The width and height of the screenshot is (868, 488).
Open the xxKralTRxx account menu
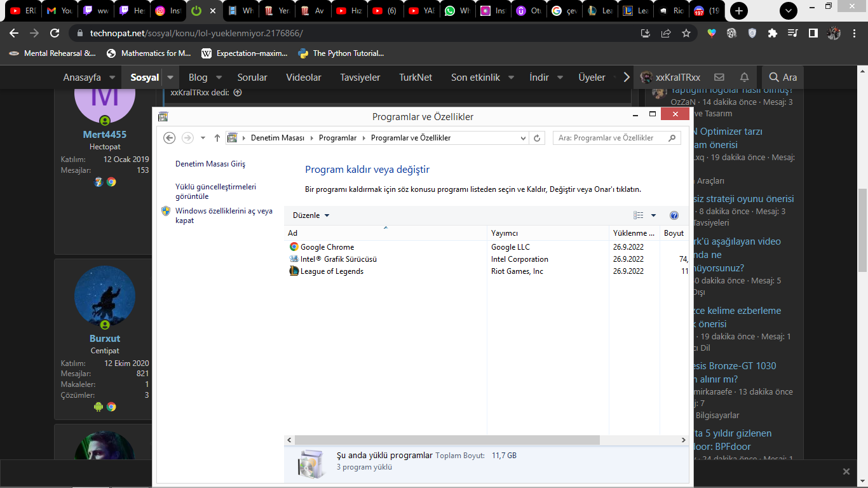coord(670,78)
